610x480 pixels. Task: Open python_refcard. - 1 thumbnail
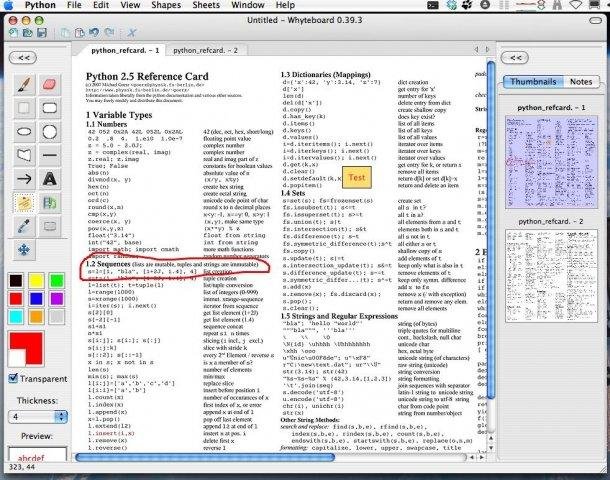click(x=551, y=162)
